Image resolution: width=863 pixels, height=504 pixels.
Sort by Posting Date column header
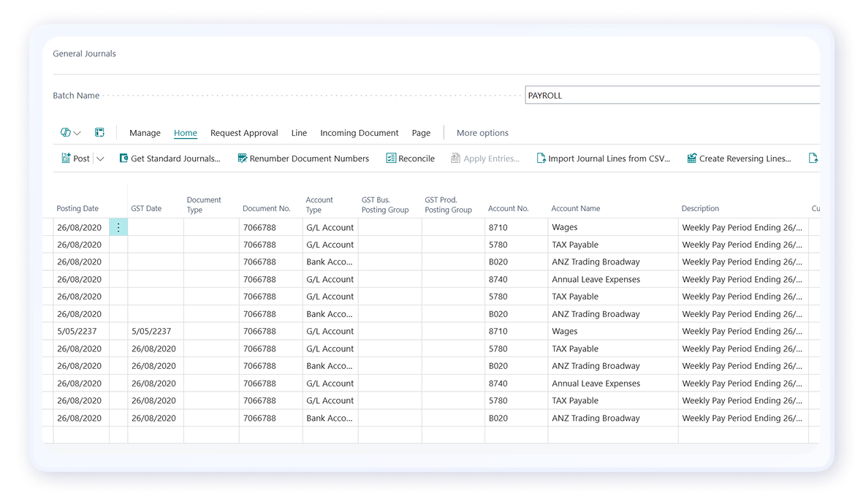pos(77,208)
